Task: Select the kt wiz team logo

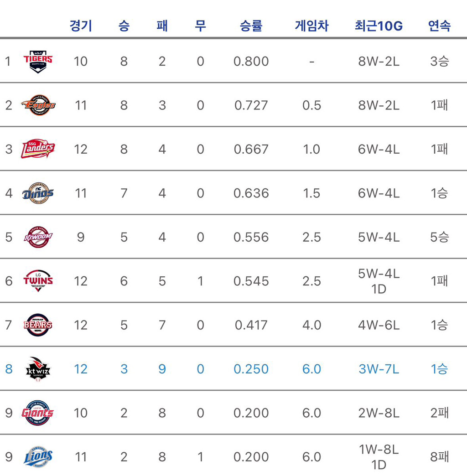Action: pos(38,369)
